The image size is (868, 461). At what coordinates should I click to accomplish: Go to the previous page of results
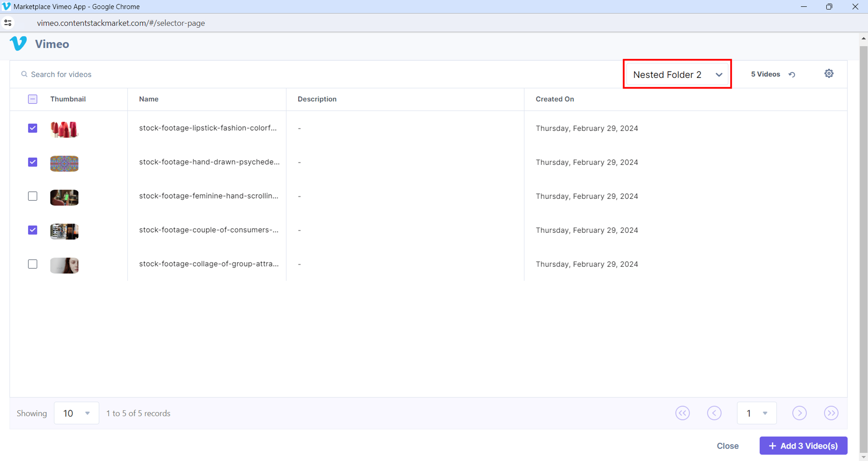[x=714, y=413]
